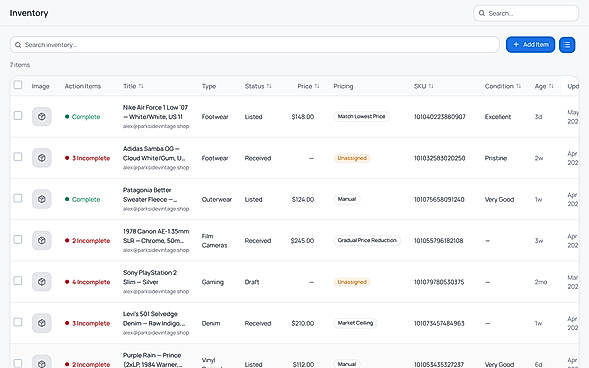589x368 pixels.
Task: Open the Nike Air Force 1 Low '07 title
Action: click(x=156, y=112)
